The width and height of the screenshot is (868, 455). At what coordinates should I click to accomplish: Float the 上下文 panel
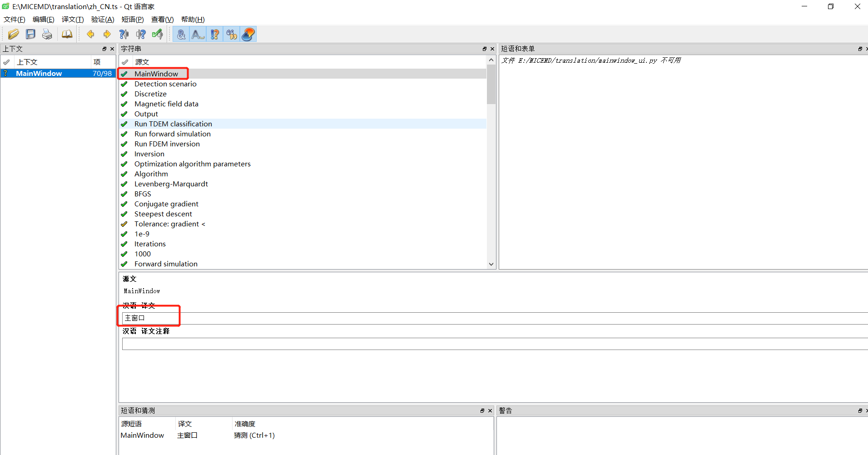pos(104,49)
